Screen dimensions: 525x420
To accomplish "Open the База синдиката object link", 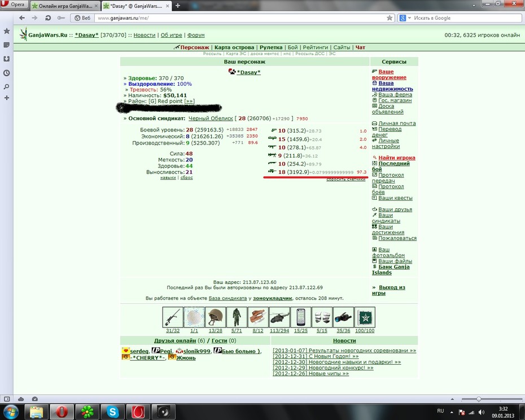I will (x=228, y=298).
